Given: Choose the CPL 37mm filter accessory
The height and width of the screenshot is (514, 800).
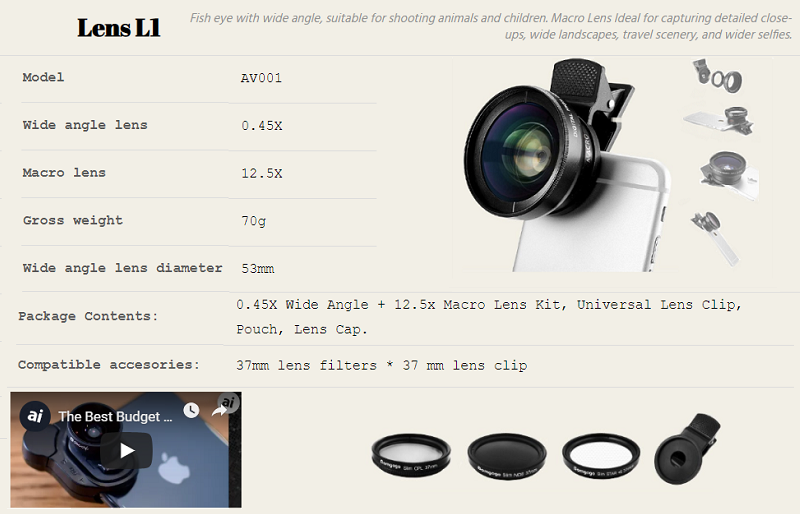Looking at the screenshot, I should (x=411, y=455).
